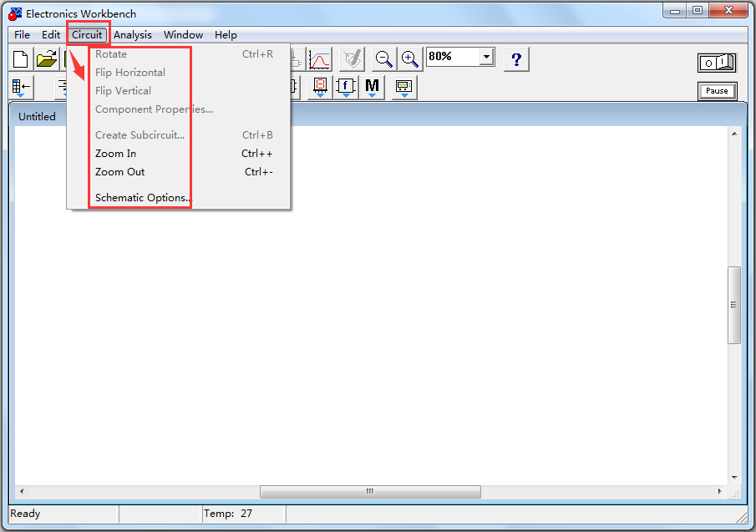This screenshot has height=532, width=756.
Task: Click the Electronics Workbench title bar icon
Action: [x=15, y=14]
